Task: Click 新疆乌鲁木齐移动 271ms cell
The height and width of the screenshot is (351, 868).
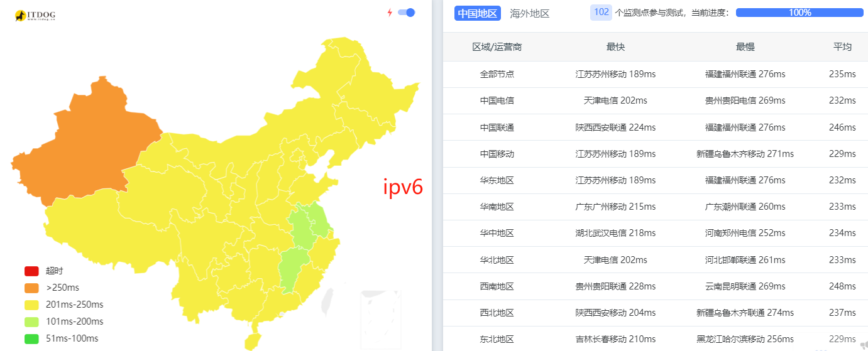Action: tap(745, 154)
